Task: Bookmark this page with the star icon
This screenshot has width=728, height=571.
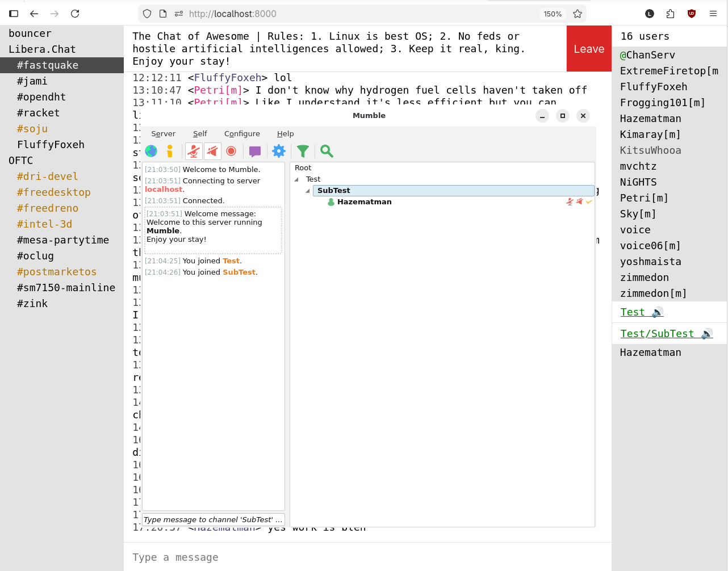Action: (578, 14)
